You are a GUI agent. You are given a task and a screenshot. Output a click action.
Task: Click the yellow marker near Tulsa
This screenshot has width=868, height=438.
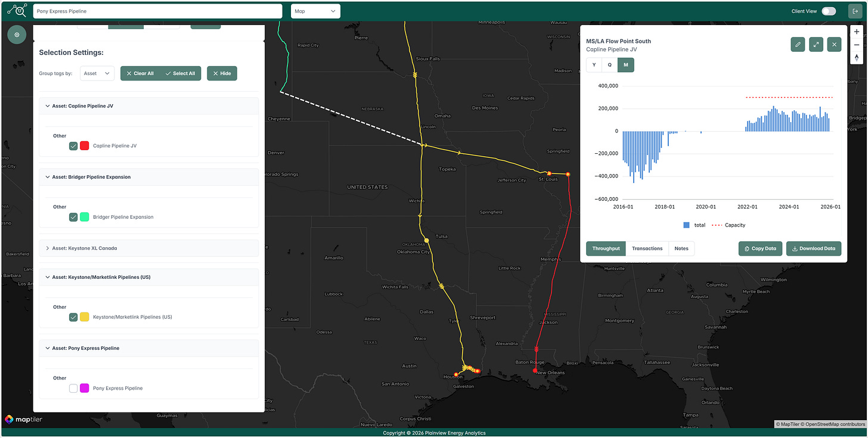point(426,240)
